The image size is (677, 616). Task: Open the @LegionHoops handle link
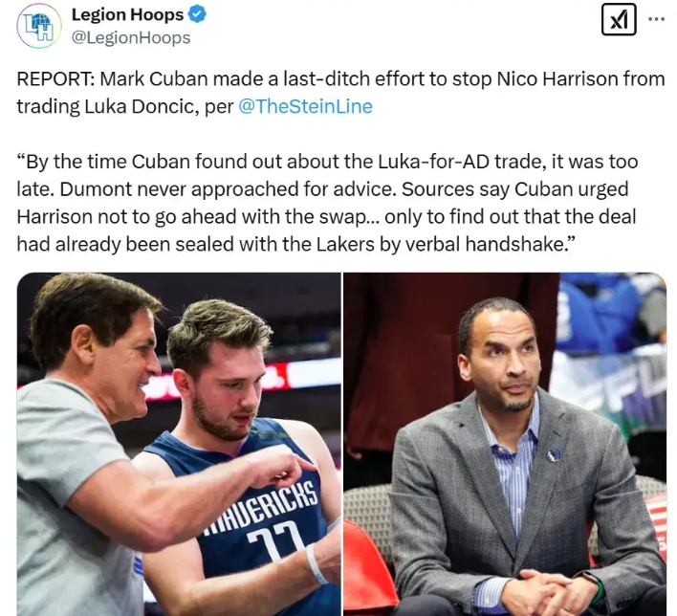[x=130, y=37]
